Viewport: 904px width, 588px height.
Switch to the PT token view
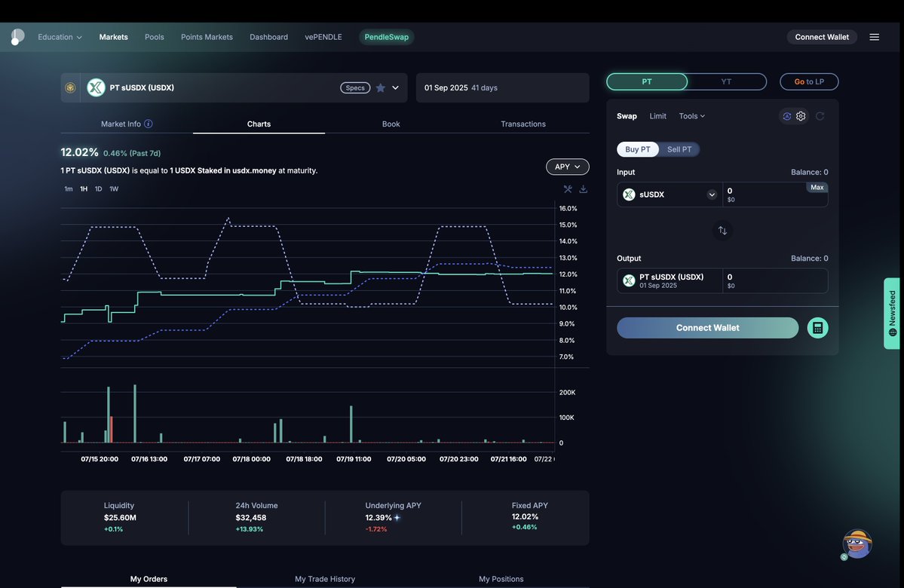pyautogui.click(x=647, y=82)
